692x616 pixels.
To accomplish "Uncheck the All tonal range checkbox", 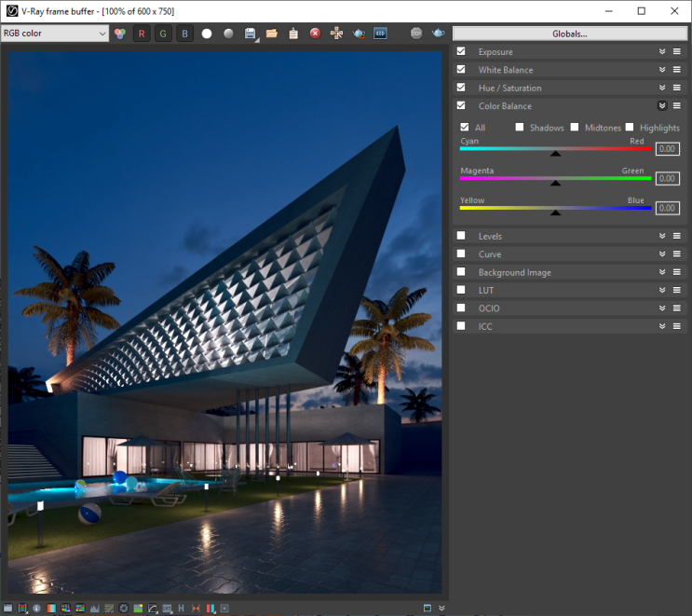I will point(464,127).
